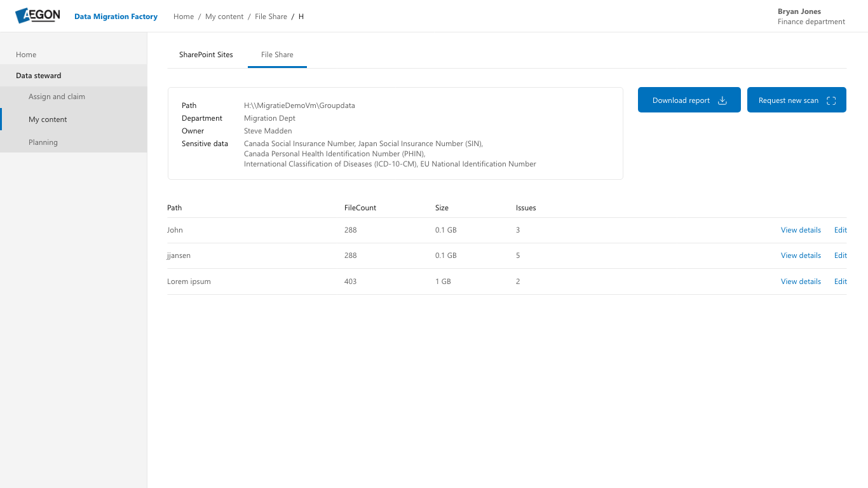Click the 403 file count cell

[x=350, y=281]
